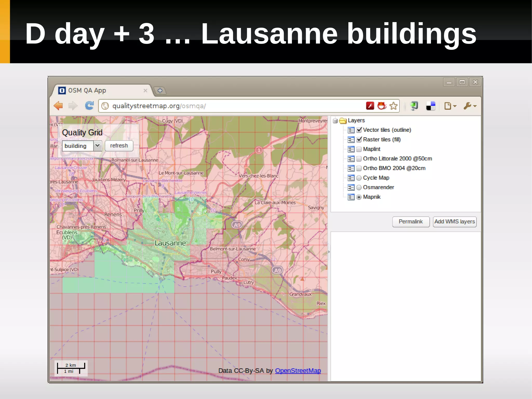Go back with the orange arrow
The width and height of the screenshot is (532, 399).
(x=58, y=106)
